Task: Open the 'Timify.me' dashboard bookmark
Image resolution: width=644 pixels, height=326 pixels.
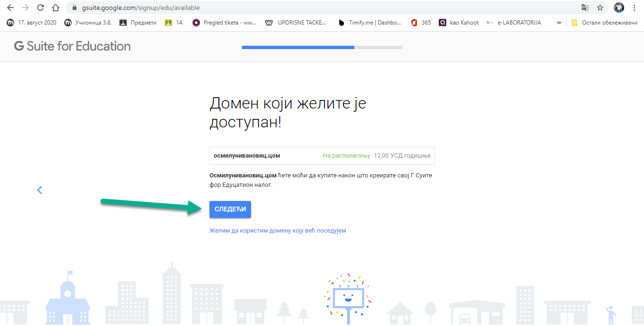Action: click(370, 23)
